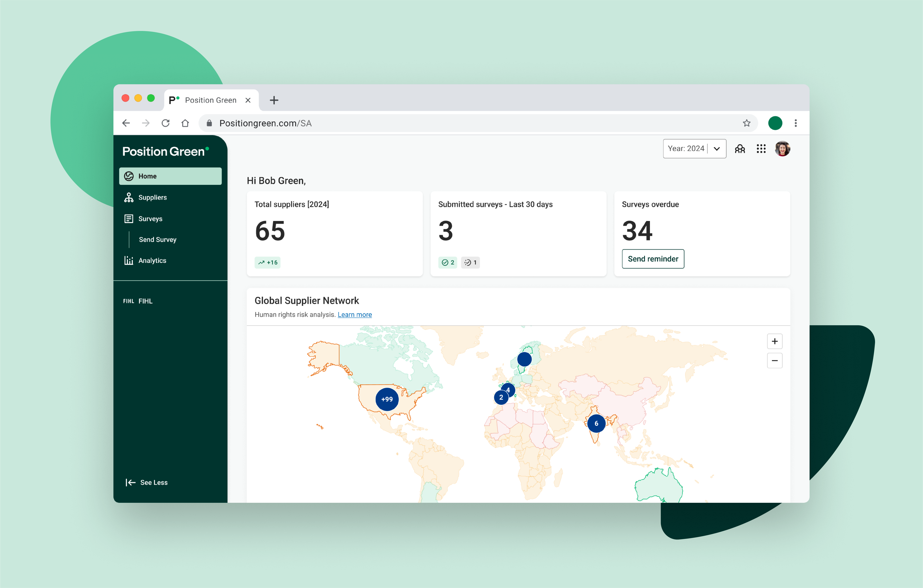Select Send Survey in the sidebar
923x588 pixels.
pos(158,240)
